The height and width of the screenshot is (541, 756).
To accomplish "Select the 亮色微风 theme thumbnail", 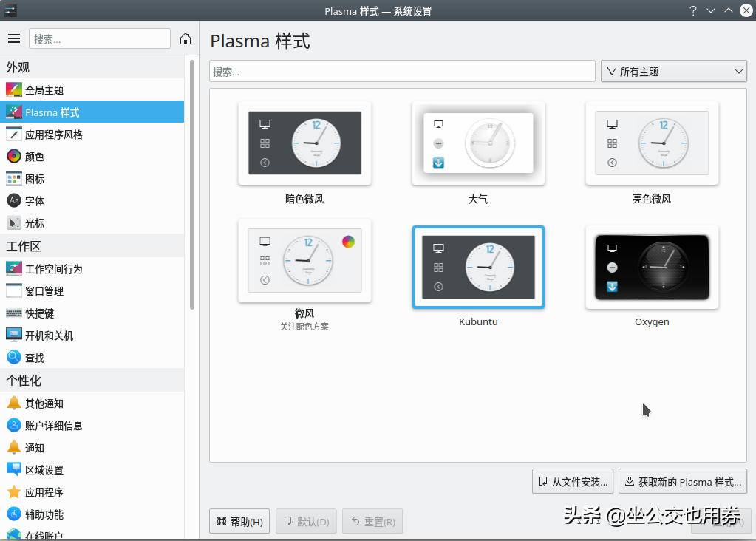I will tap(652, 143).
